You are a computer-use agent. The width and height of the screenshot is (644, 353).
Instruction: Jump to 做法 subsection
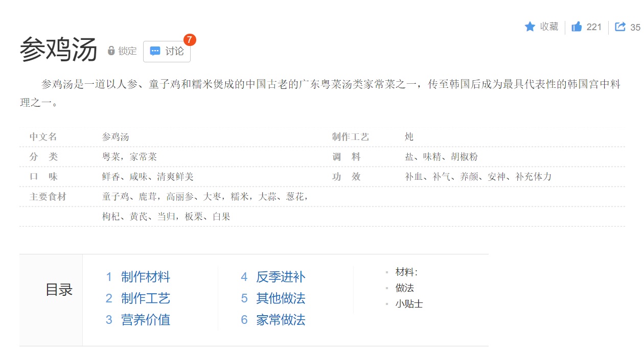[x=405, y=288]
